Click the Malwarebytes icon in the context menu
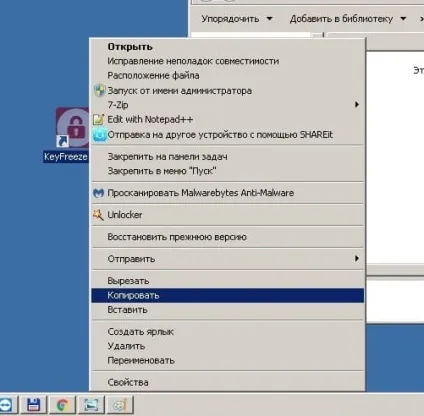Viewport: 424px width, 416px height. 99,193
